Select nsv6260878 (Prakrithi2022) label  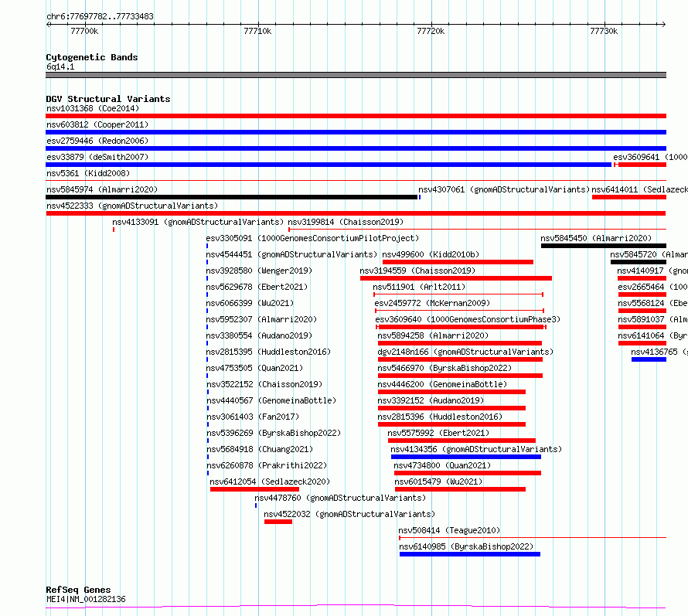[267, 465]
